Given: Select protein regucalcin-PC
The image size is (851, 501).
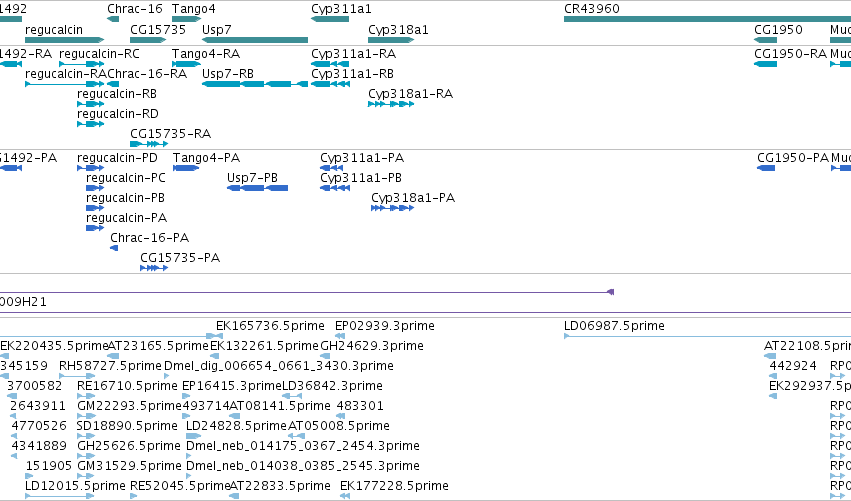Looking at the screenshot, I should point(125,178).
